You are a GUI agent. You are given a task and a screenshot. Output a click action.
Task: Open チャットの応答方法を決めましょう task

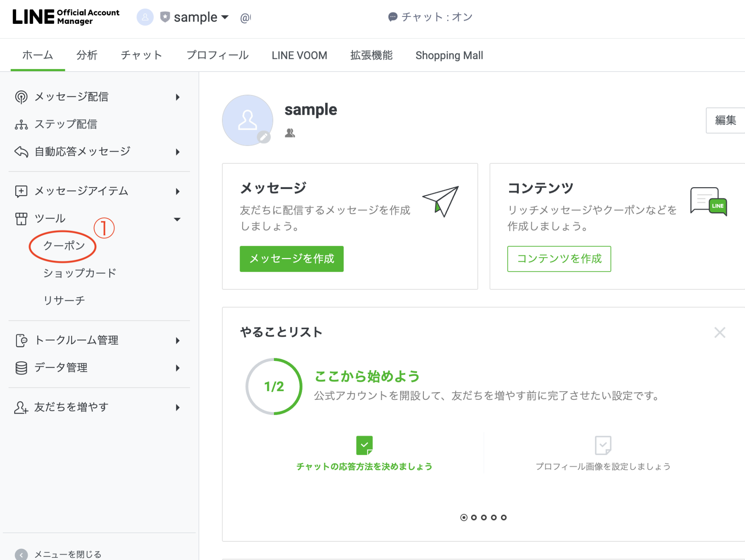[x=364, y=467]
